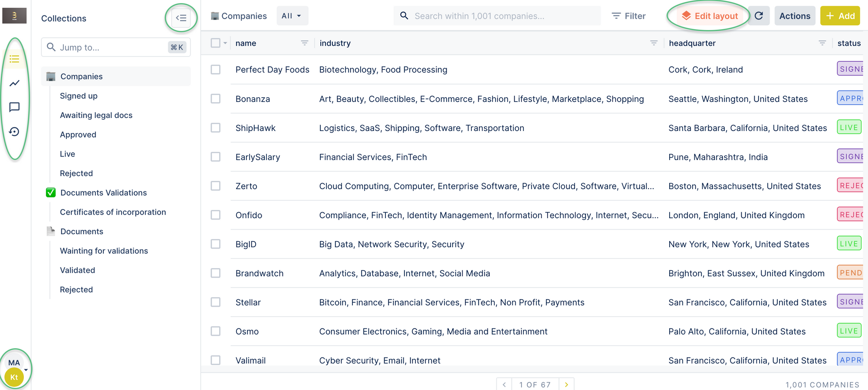Open the Live segment

(x=67, y=154)
